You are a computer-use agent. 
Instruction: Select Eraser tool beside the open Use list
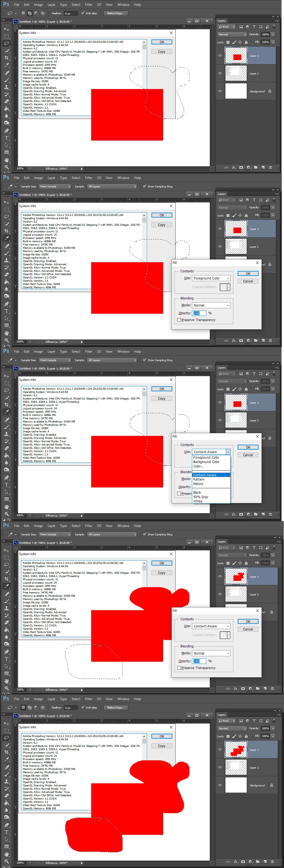tap(6, 448)
